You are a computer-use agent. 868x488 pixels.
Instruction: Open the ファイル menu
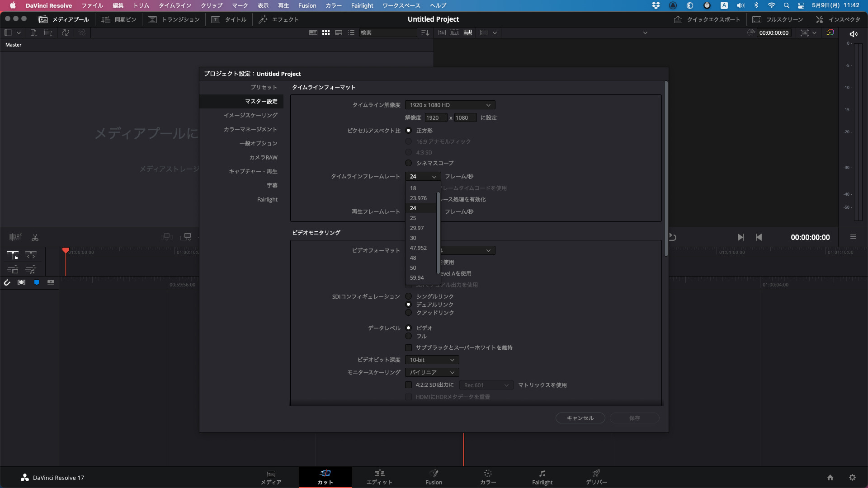92,5
